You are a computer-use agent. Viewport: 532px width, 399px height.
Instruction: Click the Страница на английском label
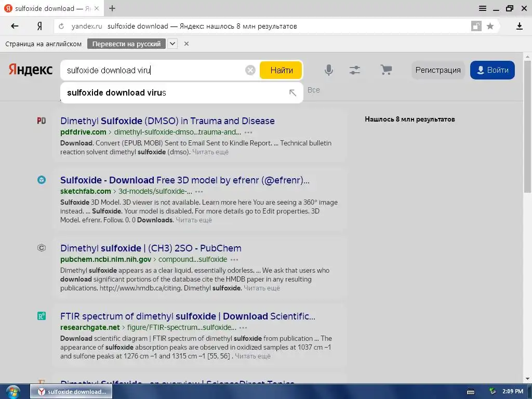tap(44, 44)
